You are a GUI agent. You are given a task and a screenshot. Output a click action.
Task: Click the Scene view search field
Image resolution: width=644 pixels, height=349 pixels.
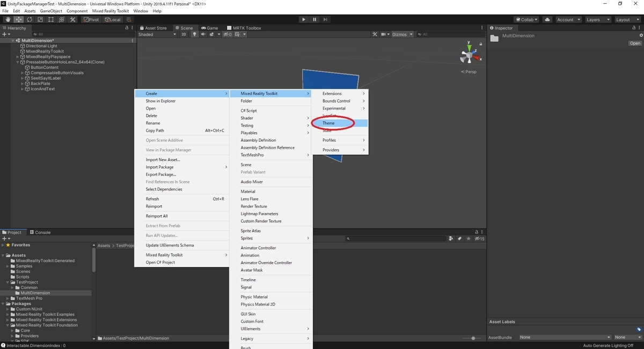click(x=450, y=34)
